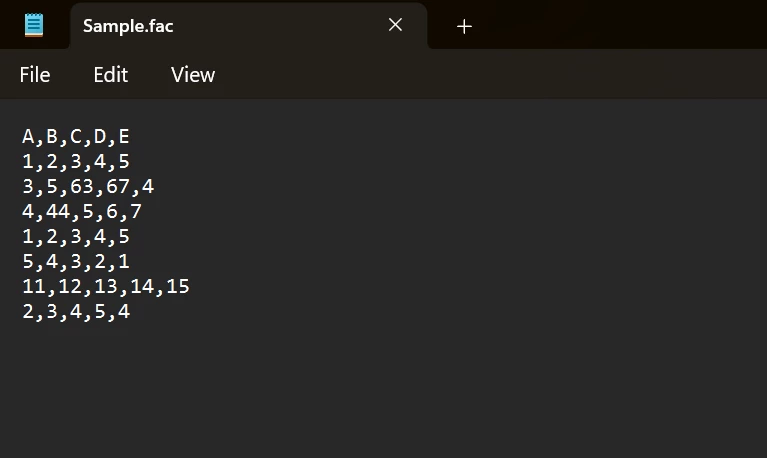Add a new tab with plus icon
The height and width of the screenshot is (458, 767).
[464, 26]
